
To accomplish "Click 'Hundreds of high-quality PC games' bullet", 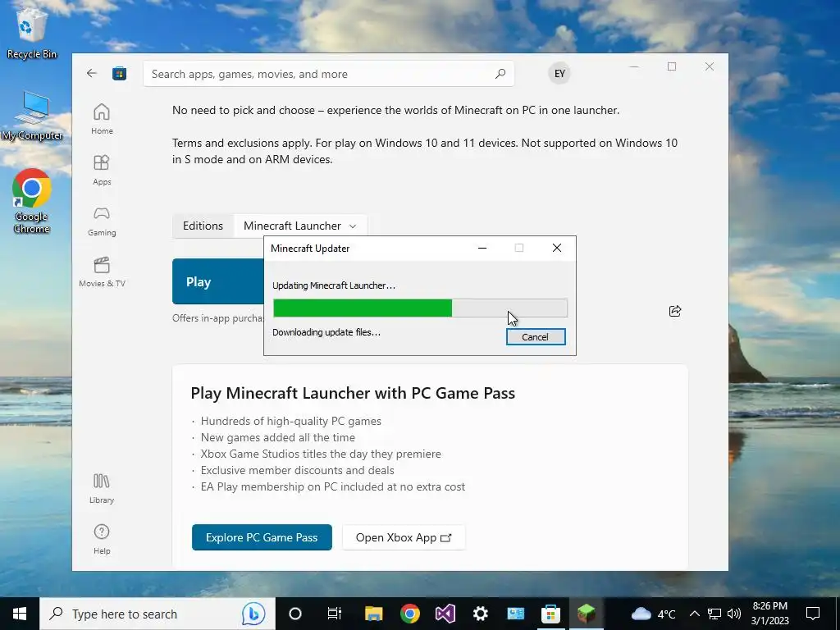I will click(291, 421).
